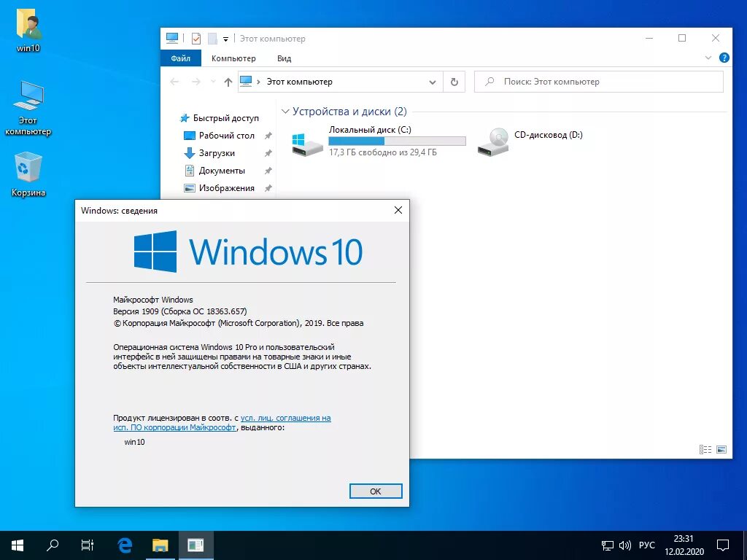Screen dimensions: 747x560
Task: Unpin Загрузки from Quick access
Action: click(x=268, y=153)
